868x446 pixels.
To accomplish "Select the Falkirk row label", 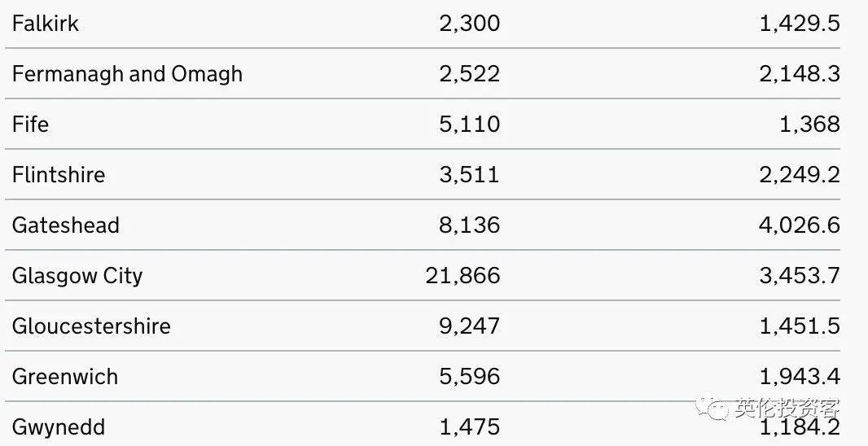I will coord(46,24).
